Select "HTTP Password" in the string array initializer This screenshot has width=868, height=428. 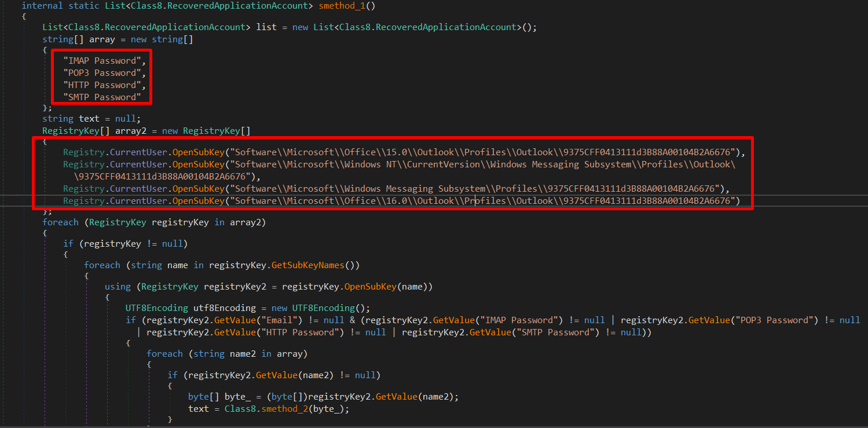pyautogui.click(x=102, y=85)
